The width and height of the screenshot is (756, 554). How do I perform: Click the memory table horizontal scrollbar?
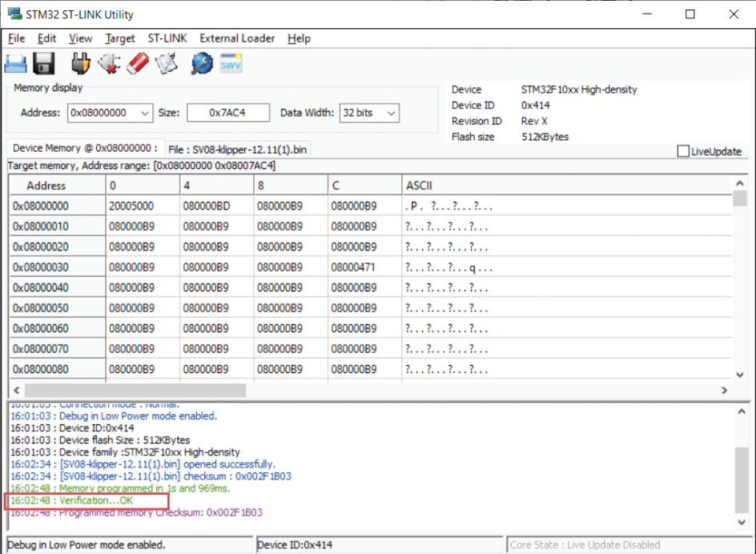click(x=136, y=390)
